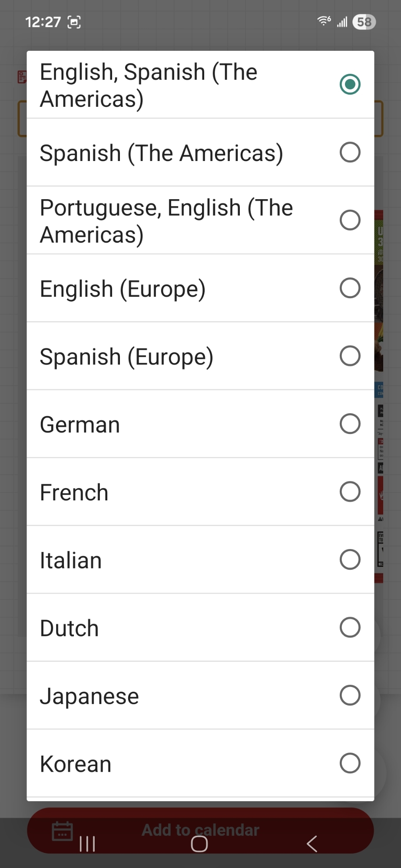401x868 pixels.
Task: Select the Spanish (The Americas) radio button
Action: [x=350, y=152]
